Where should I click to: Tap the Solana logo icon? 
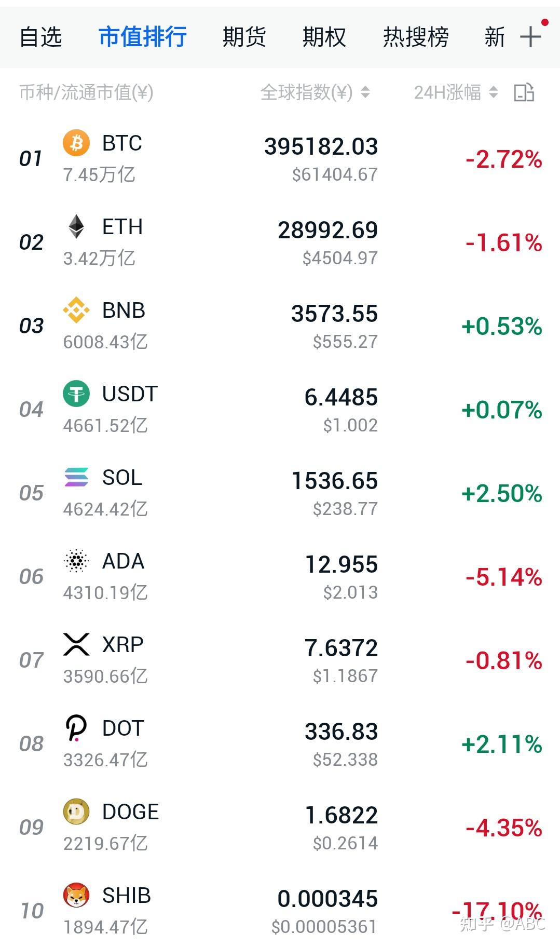76,477
